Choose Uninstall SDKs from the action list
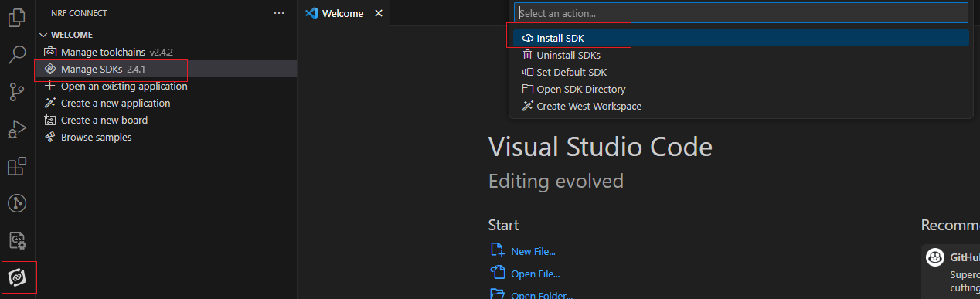The width and height of the screenshot is (980, 299). 741,55
